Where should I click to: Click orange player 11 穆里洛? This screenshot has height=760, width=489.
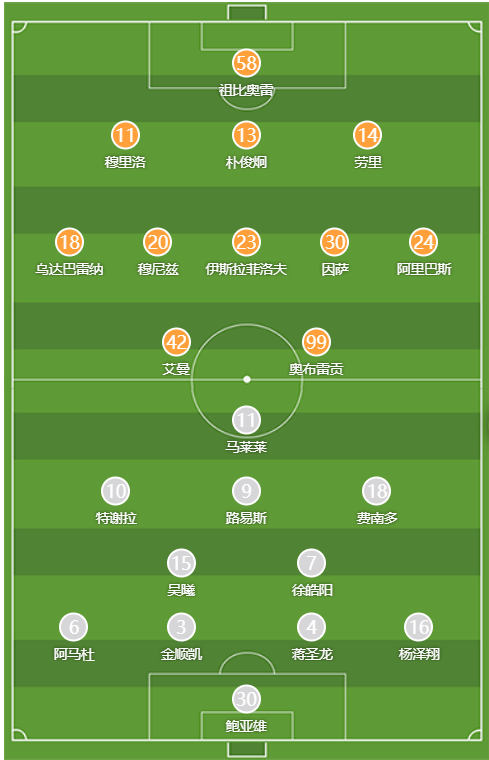(125, 135)
